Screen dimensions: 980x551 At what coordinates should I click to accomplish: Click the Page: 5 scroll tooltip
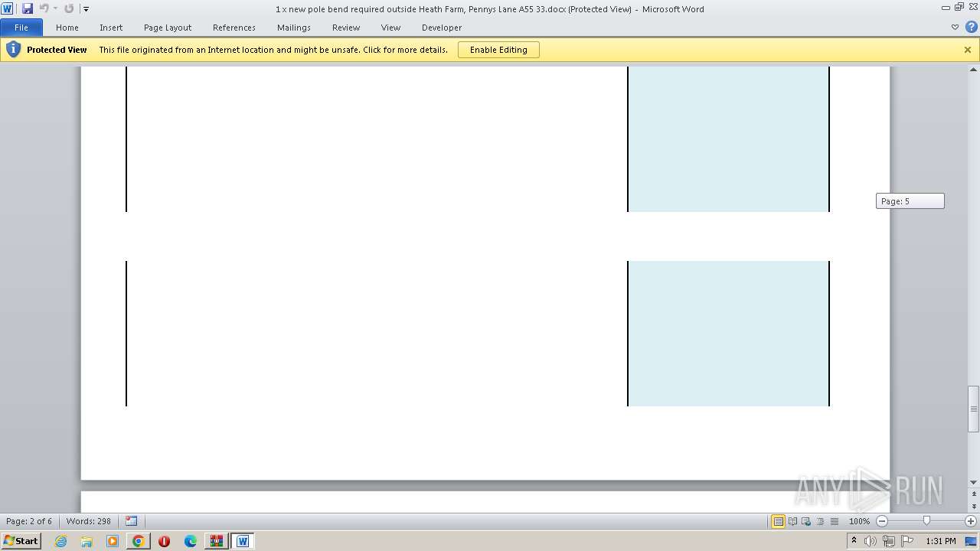tap(910, 201)
